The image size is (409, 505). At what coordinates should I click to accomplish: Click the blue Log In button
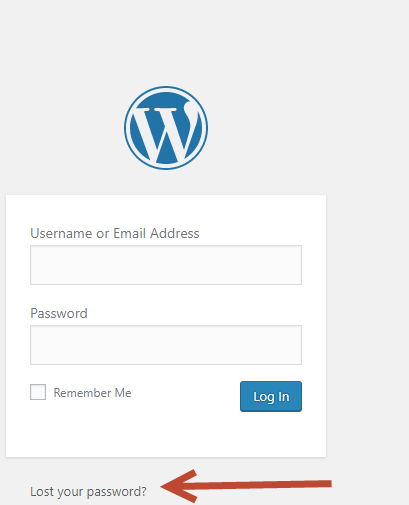(271, 396)
